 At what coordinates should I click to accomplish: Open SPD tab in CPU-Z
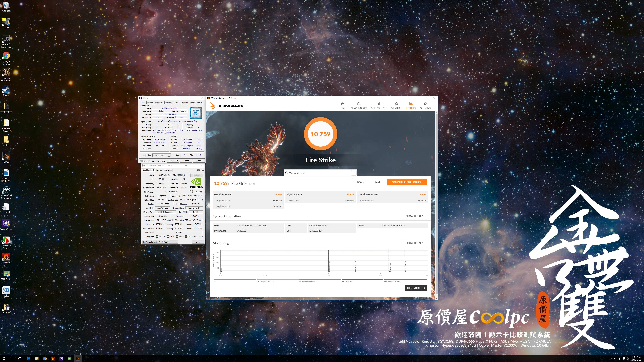176,103
